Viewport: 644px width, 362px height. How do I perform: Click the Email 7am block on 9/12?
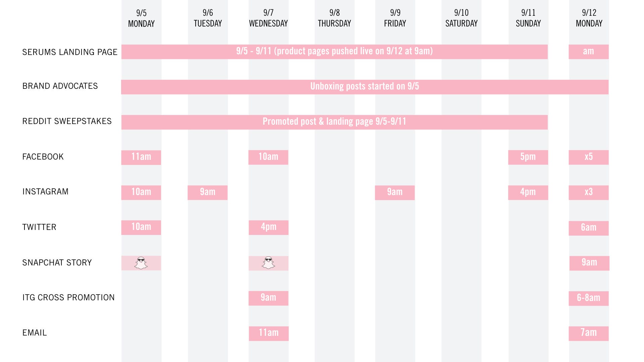(589, 334)
